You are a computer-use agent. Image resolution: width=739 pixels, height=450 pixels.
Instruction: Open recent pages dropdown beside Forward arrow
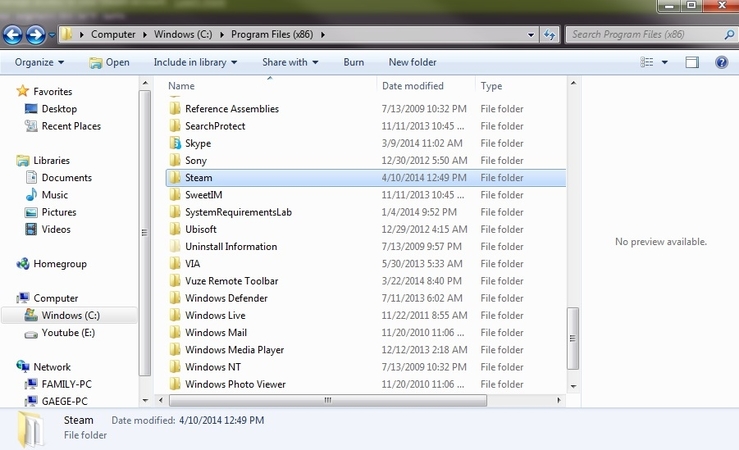pyautogui.click(x=51, y=35)
